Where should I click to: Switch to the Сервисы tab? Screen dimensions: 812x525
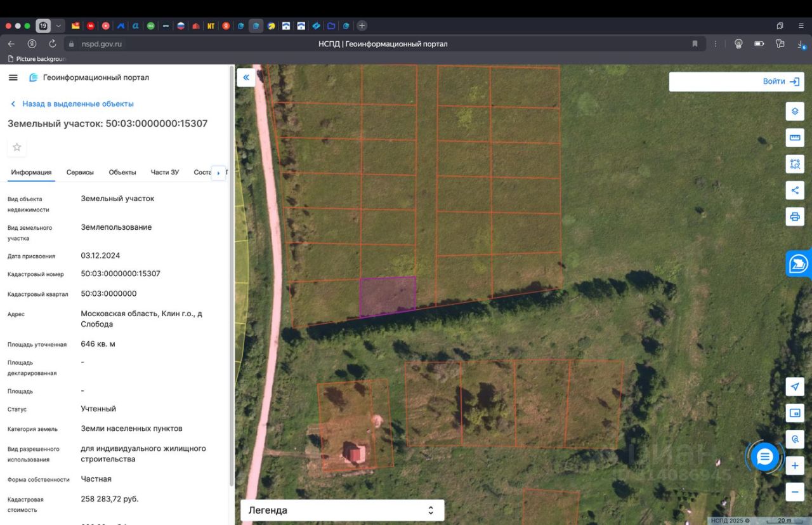(80, 172)
